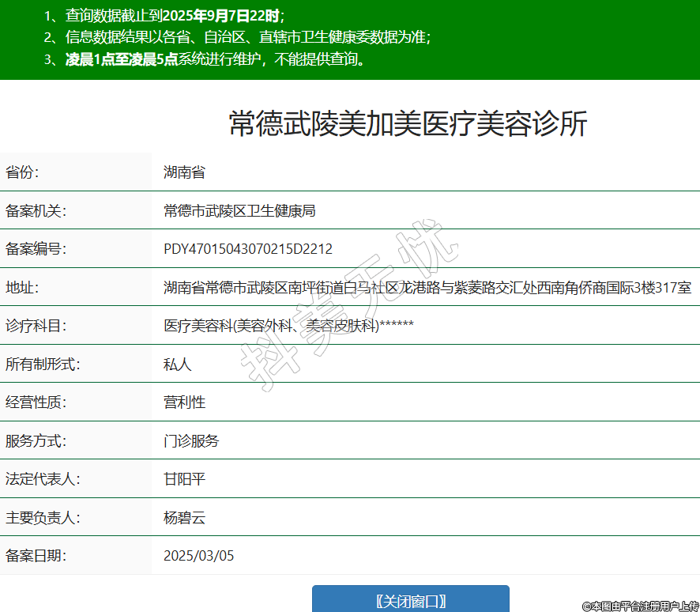Click the authority value 常德市武陵区卫生健康局
700x612 pixels.
tap(239, 211)
